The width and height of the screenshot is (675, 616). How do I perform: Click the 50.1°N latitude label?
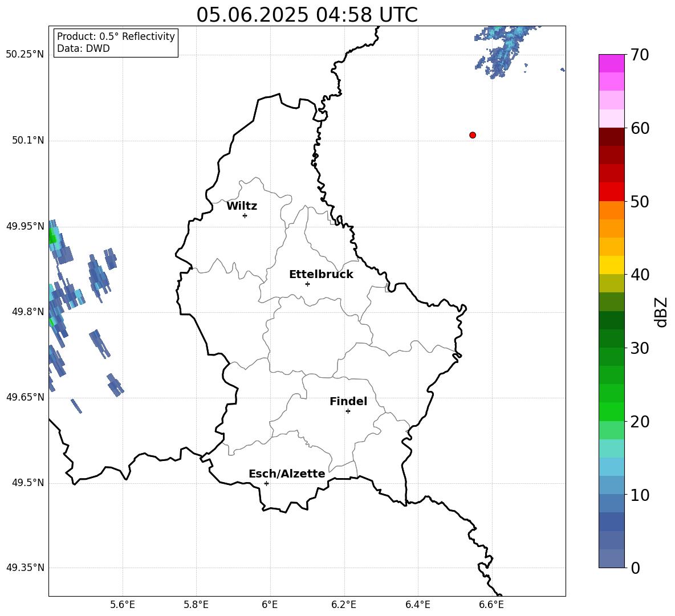[x=28, y=140]
